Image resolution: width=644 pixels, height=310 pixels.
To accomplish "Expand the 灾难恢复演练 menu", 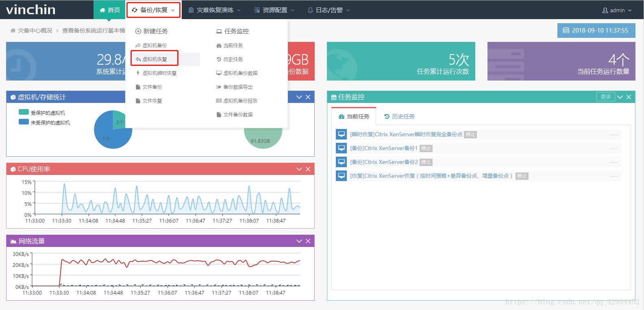I will coord(215,10).
